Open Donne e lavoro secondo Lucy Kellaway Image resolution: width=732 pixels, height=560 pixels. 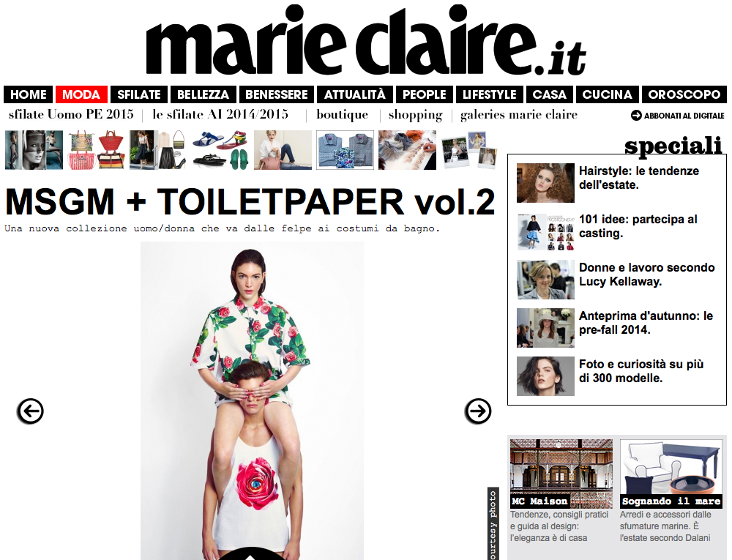coord(646,275)
